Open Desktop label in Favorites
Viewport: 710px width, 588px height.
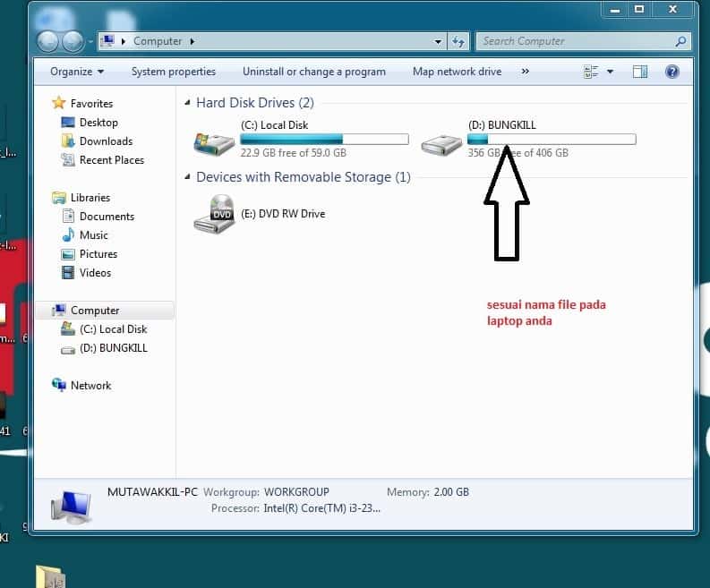(x=98, y=123)
